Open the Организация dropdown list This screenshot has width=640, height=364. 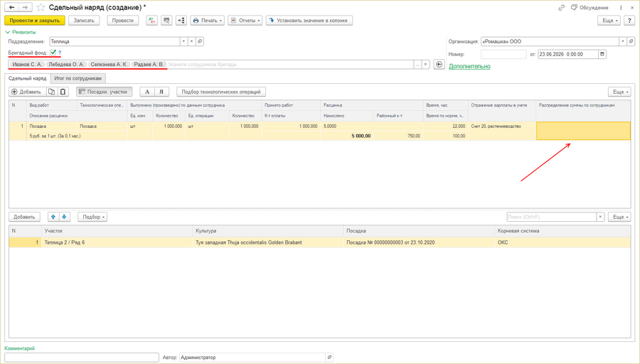[x=623, y=41]
